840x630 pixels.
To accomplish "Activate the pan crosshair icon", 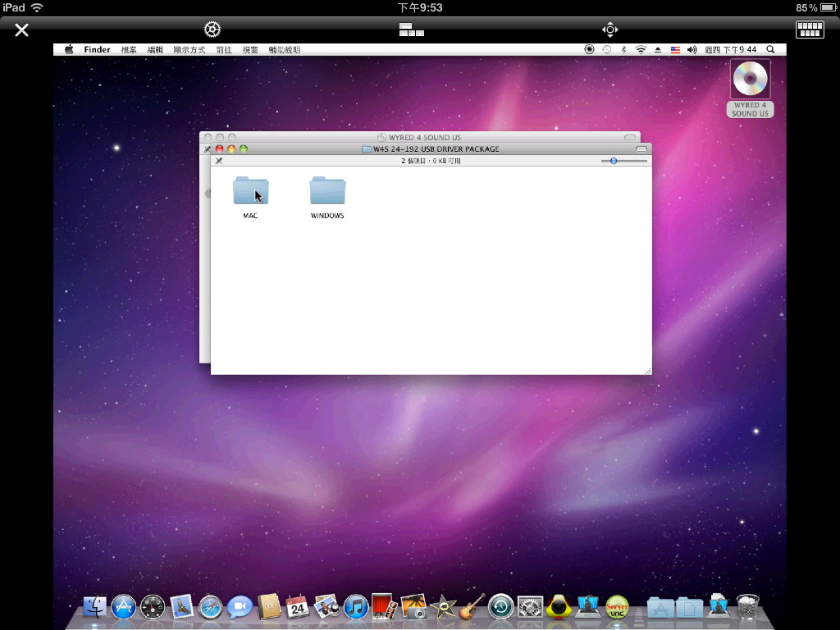I will [609, 30].
